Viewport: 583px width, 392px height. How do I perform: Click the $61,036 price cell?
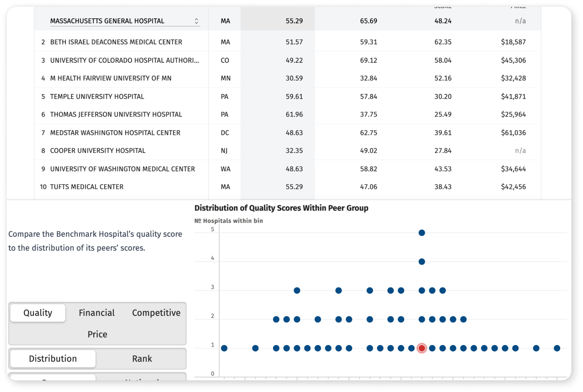(513, 133)
